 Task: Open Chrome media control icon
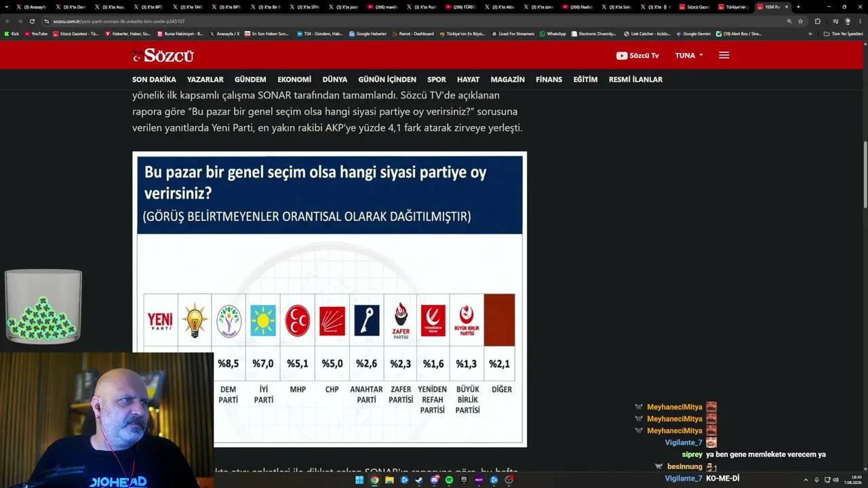click(835, 21)
